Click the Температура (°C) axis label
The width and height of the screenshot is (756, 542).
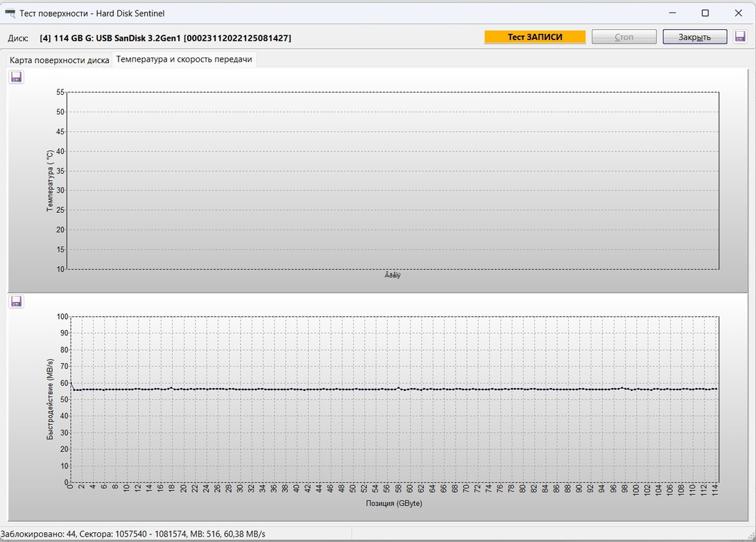pyautogui.click(x=50, y=180)
